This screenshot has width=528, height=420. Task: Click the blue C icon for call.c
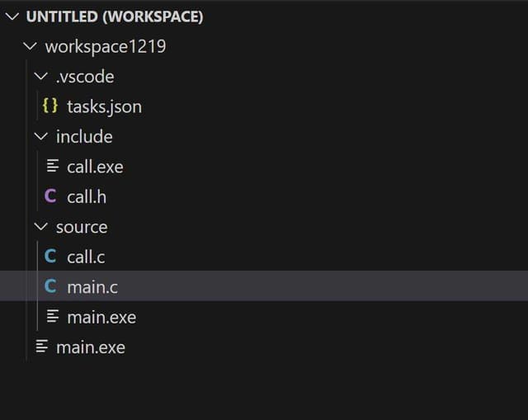50,257
